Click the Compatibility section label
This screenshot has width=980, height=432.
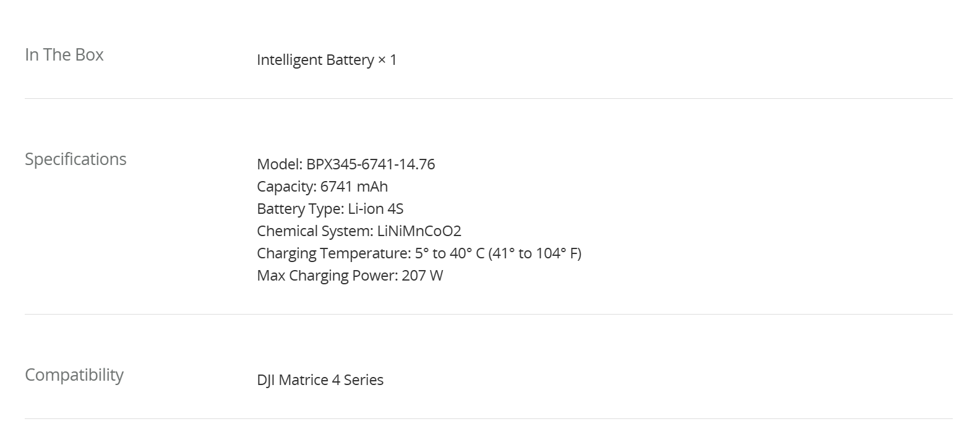pos(74,375)
